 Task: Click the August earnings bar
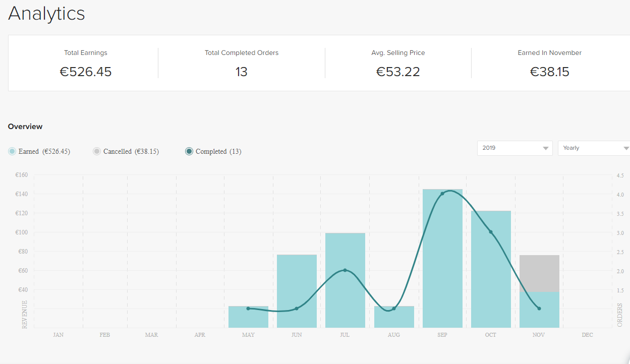[394, 317]
